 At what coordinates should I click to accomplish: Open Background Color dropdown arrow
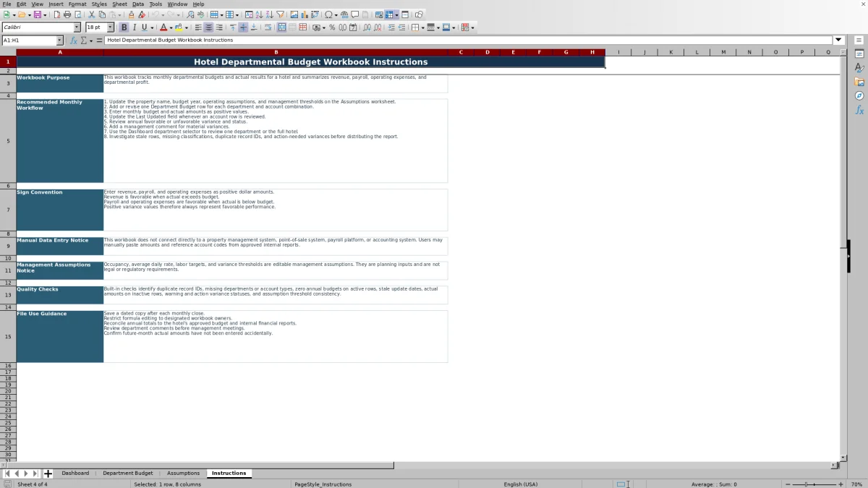pos(187,27)
